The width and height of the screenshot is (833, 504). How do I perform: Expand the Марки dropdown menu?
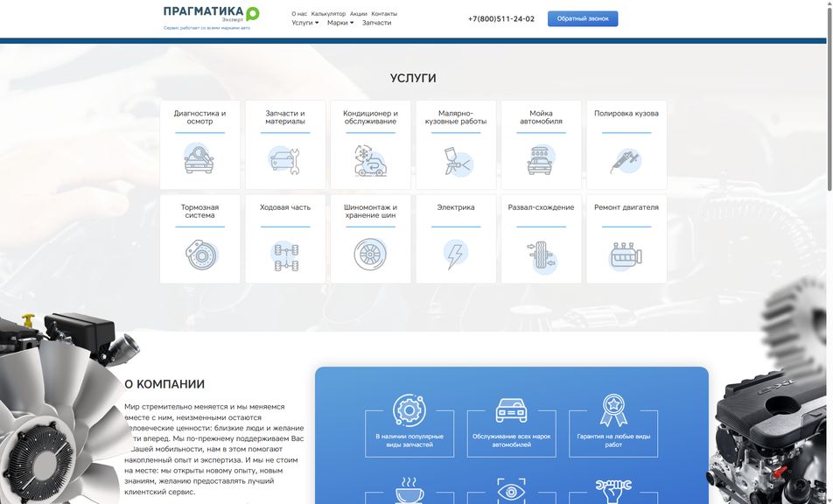pos(340,23)
